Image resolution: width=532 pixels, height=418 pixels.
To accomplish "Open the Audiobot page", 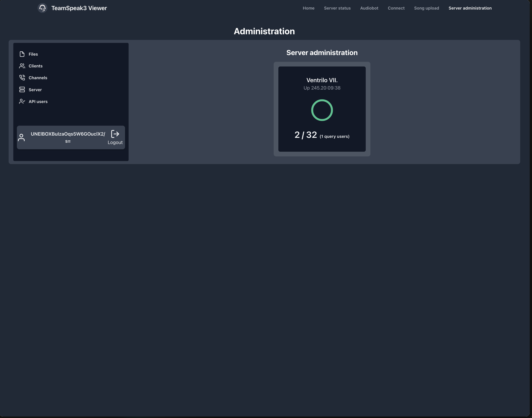I will 369,8.
